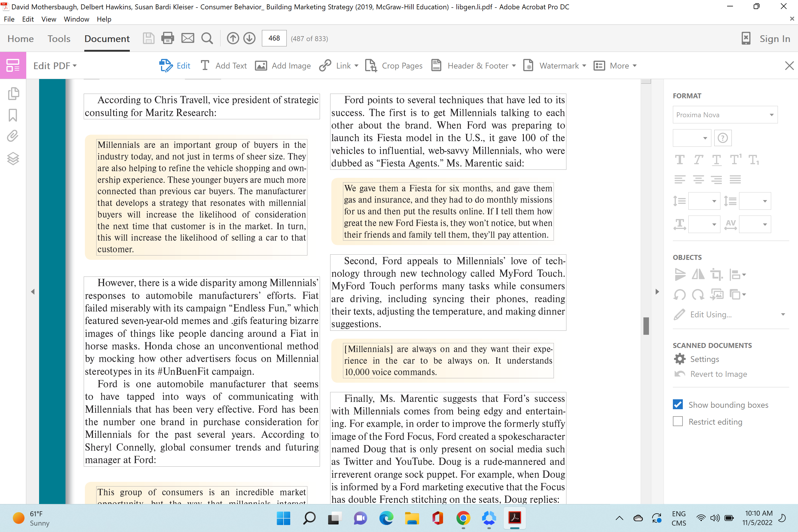Open the Attachments paperclip panel icon
This screenshot has height=532, width=798.
tap(13, 136)
